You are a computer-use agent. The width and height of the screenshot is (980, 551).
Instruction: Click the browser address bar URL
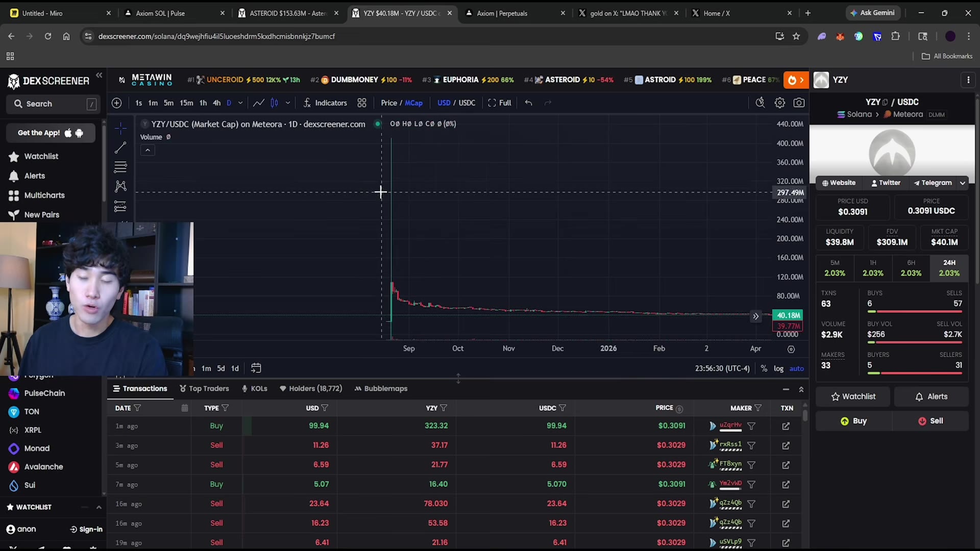(216, 36)
